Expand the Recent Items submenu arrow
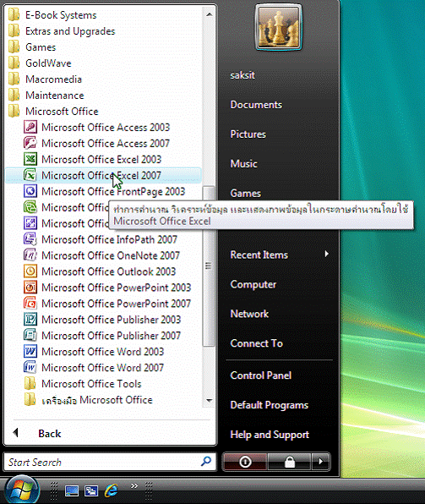 [x=327, y=254]
